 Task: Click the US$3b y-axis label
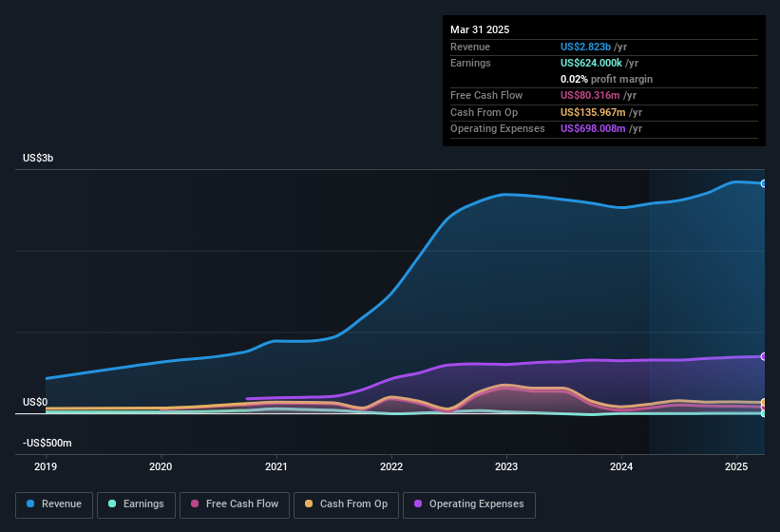[38, 158]
